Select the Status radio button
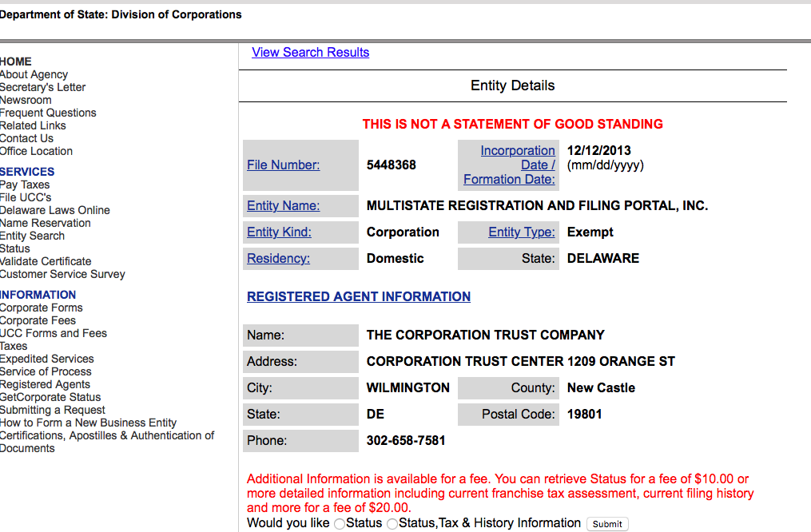The height and width of the screenshot is (532, 811). point(340,524)
